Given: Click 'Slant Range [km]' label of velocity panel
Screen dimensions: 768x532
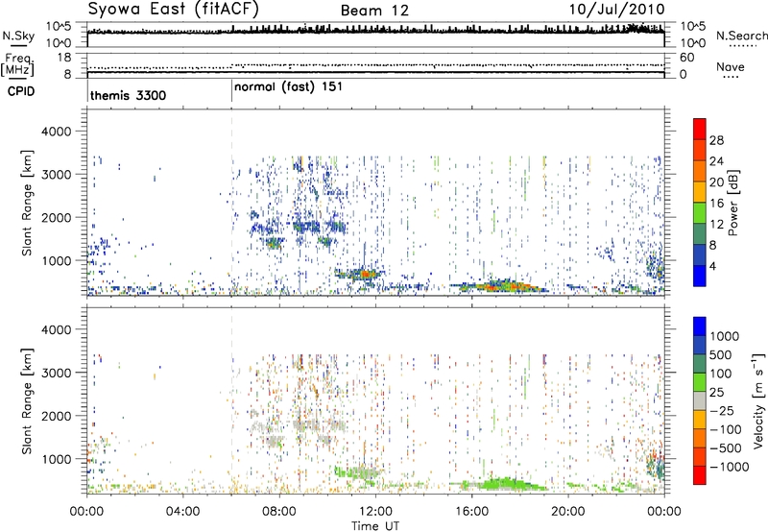Looking at the screenshot, I should tap(27, 401).
